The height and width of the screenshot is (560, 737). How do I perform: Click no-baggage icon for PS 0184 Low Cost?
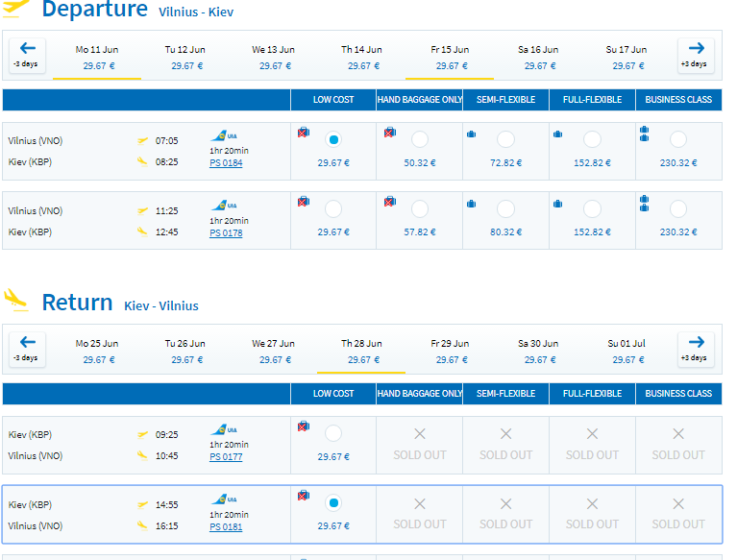(x=304, y=133)
